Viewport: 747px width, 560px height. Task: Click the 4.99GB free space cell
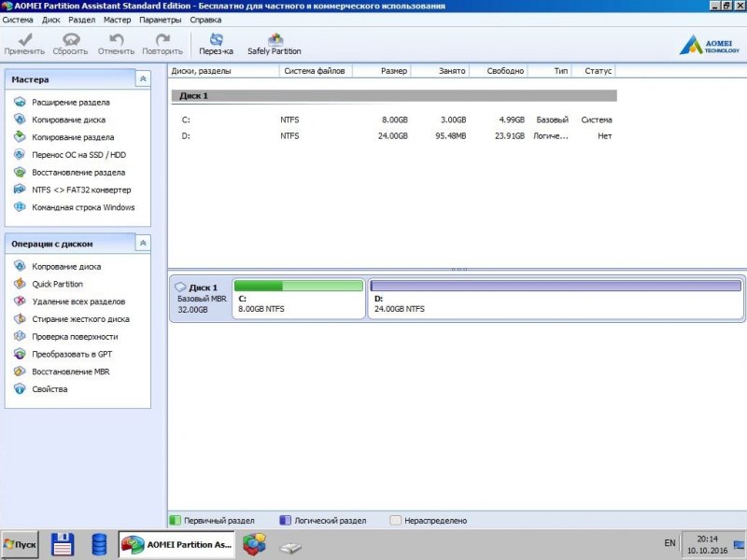click(511, 120)
